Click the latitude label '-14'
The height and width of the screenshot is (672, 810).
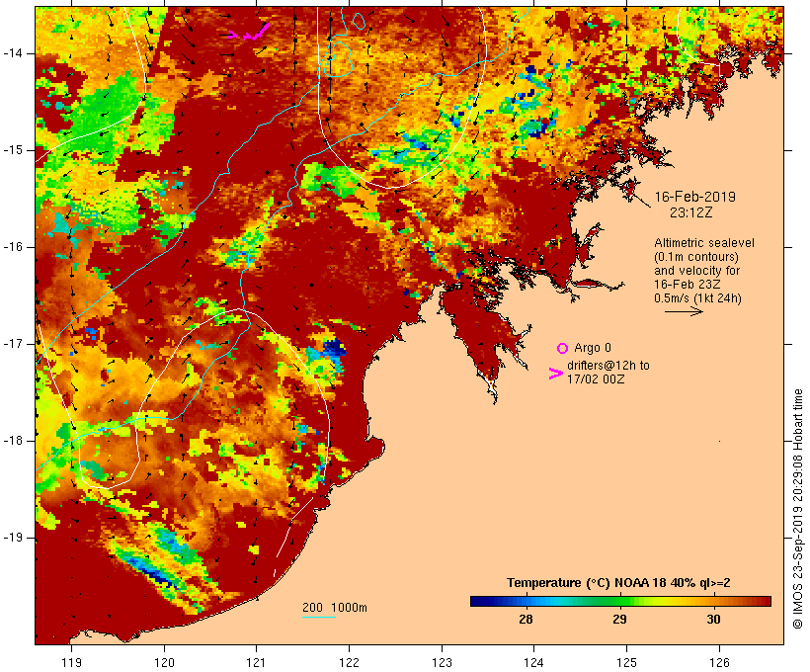click(x=12, y=53)
